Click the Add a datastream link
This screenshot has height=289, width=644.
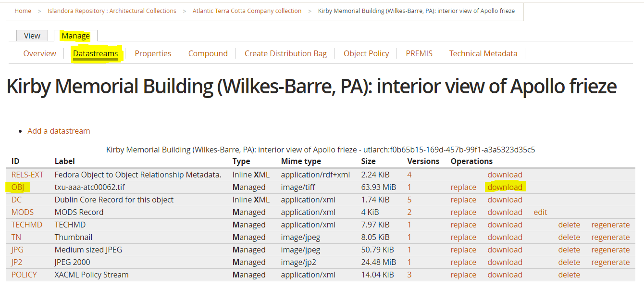click(x=59, y=131)
